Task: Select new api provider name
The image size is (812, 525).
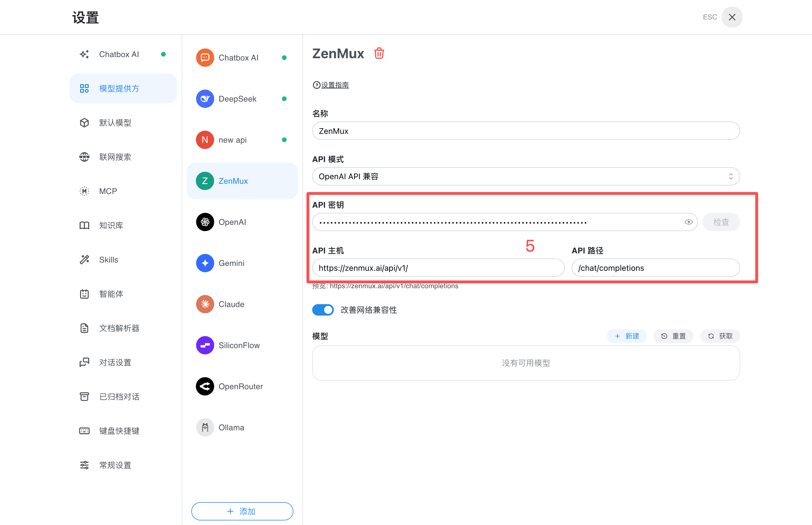Action: click(233, 140)
